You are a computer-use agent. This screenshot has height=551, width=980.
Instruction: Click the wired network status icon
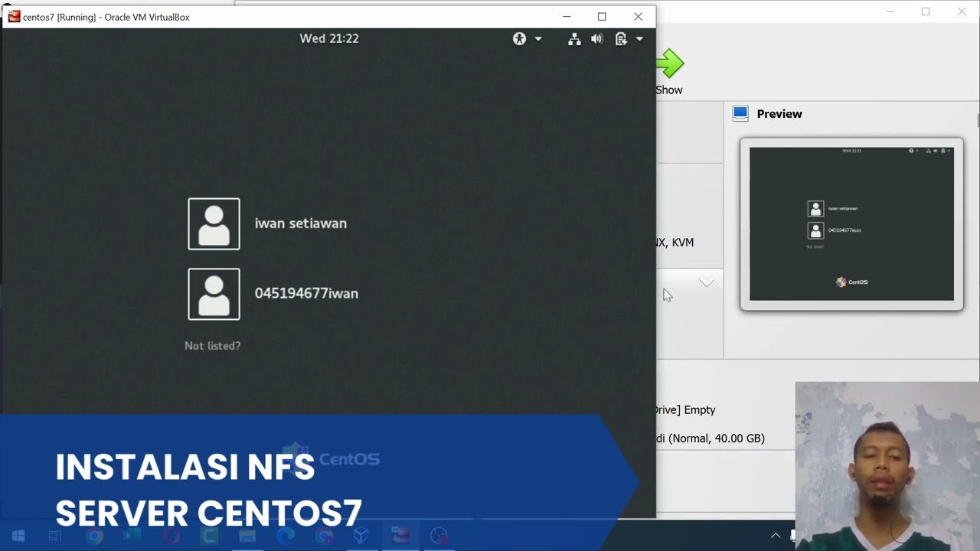pos(574,39)
